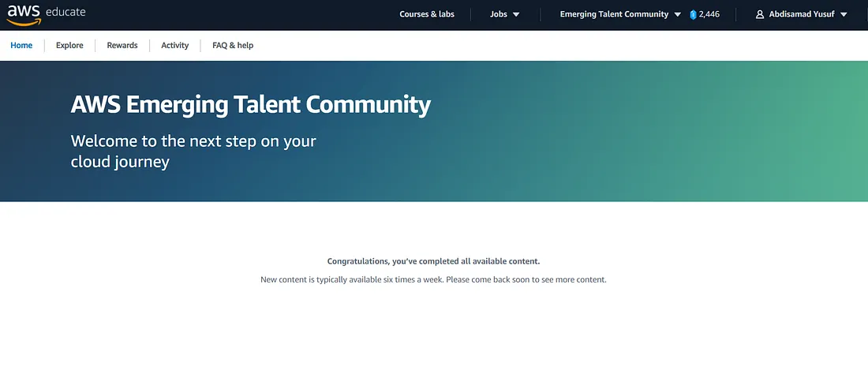
Task: Switch to the Rewards tab
Action: (122, 46)
